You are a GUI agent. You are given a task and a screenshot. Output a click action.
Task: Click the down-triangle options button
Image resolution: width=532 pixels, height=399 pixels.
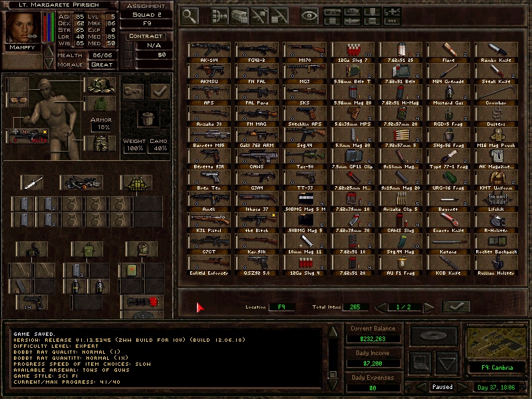click(446, 364)
